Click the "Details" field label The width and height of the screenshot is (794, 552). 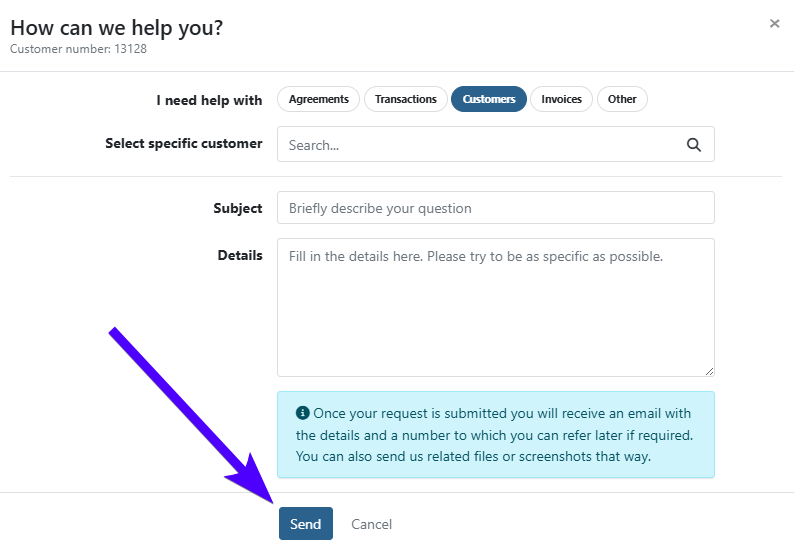tap(240, 255)
